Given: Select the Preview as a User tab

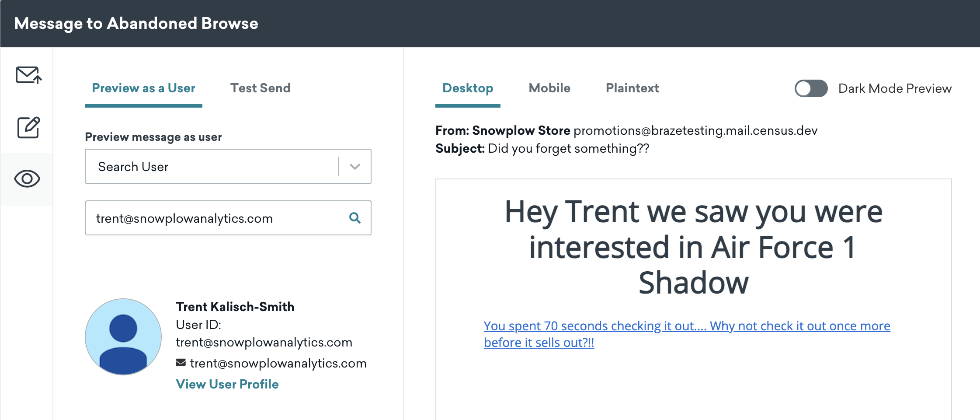Looking at the screenshot, I should click(x=143, y=88).
